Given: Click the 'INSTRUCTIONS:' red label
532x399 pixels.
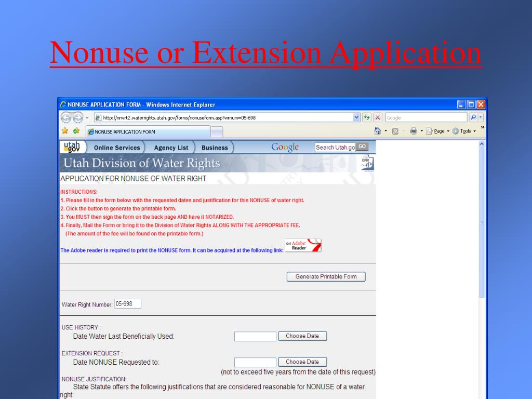Looking at the screenshot, I should click(79, 192).
